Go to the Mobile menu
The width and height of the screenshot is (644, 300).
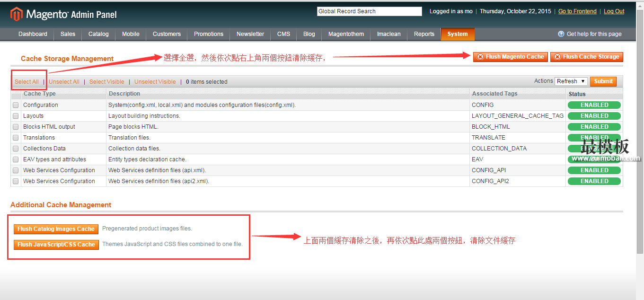coord(131,34)
